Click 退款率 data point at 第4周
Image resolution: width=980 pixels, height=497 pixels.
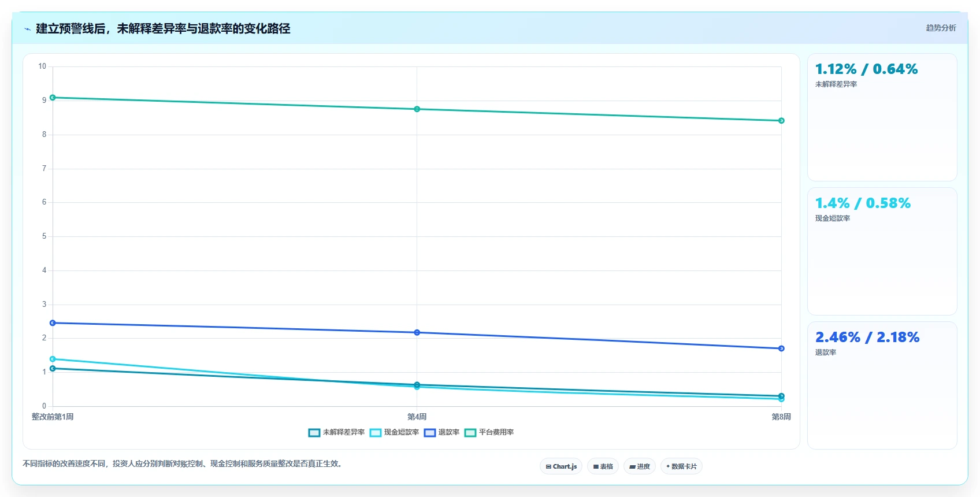417,333
